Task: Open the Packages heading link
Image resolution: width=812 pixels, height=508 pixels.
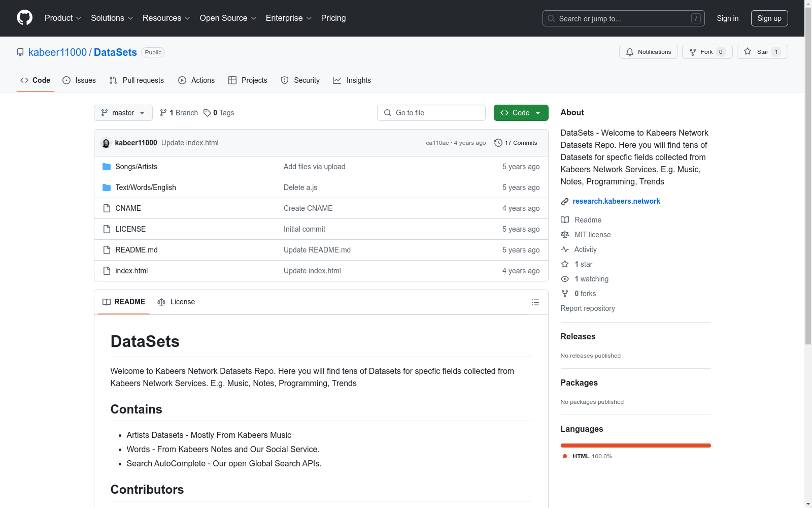Action: (579, 383)
